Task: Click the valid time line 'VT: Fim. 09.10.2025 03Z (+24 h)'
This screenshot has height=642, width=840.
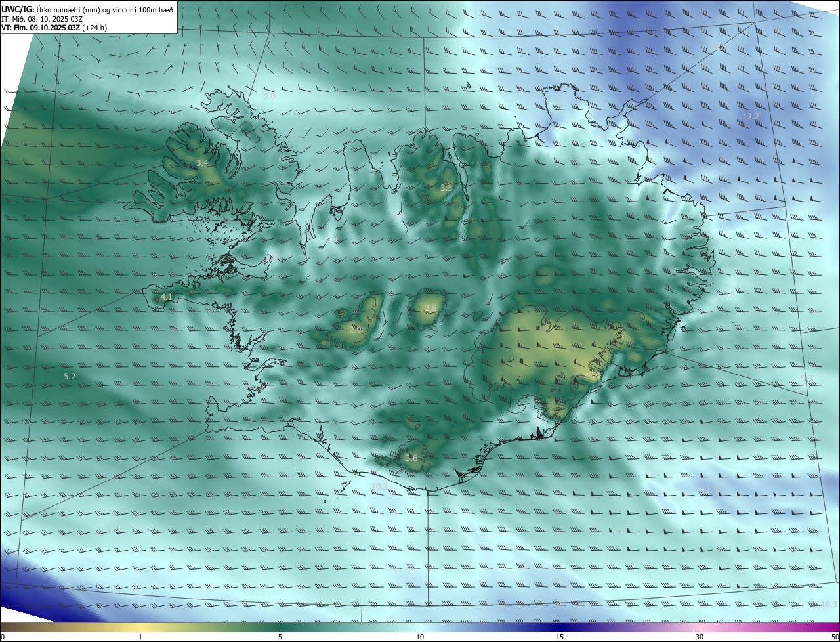Action: [x=54, y=28]
